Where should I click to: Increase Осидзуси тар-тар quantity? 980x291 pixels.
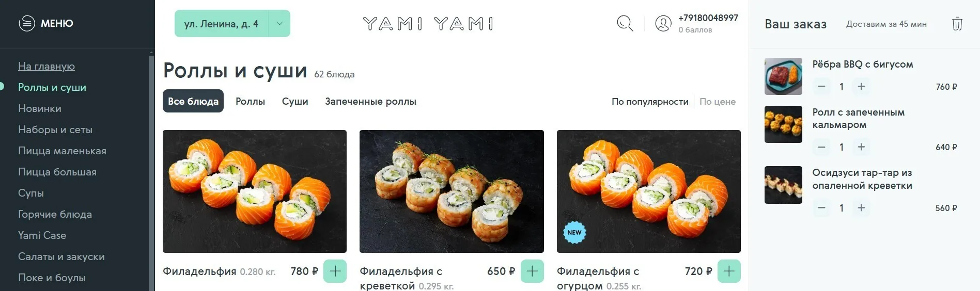861,208
